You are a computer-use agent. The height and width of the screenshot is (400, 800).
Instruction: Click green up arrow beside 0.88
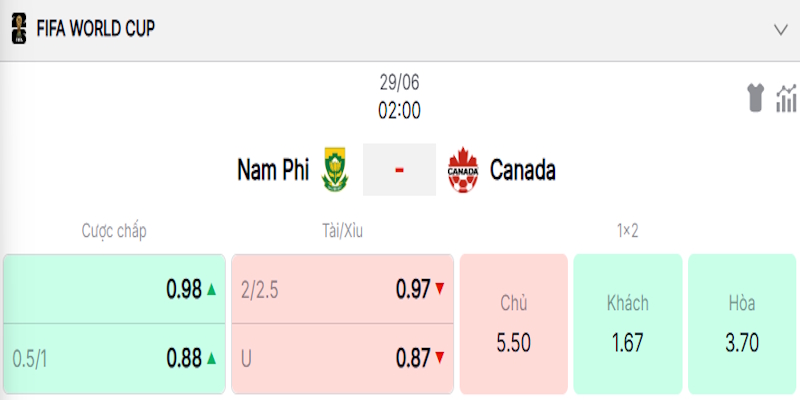click(x=212, y=359)
